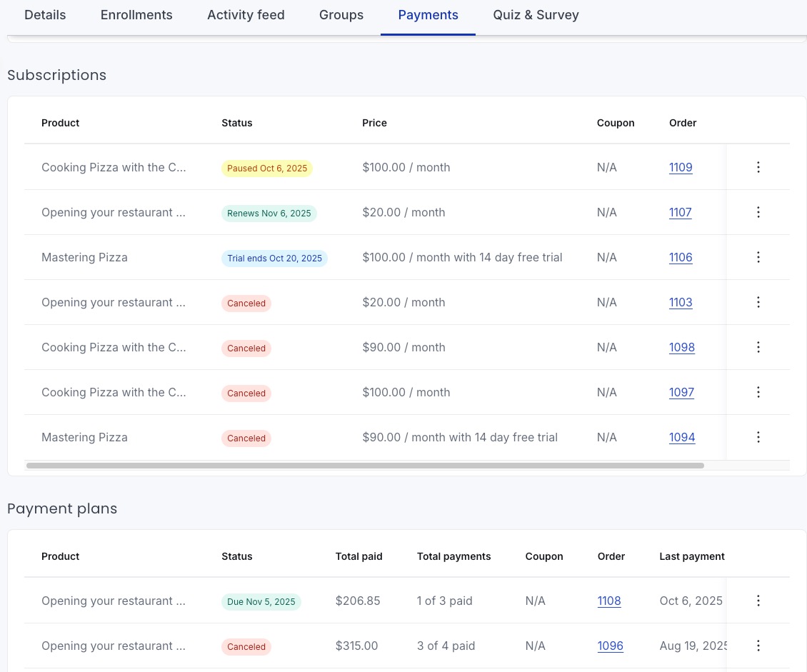Viewport: 807px width, 672px height.
Task: Switch to the Details tab
Action: 45,15
